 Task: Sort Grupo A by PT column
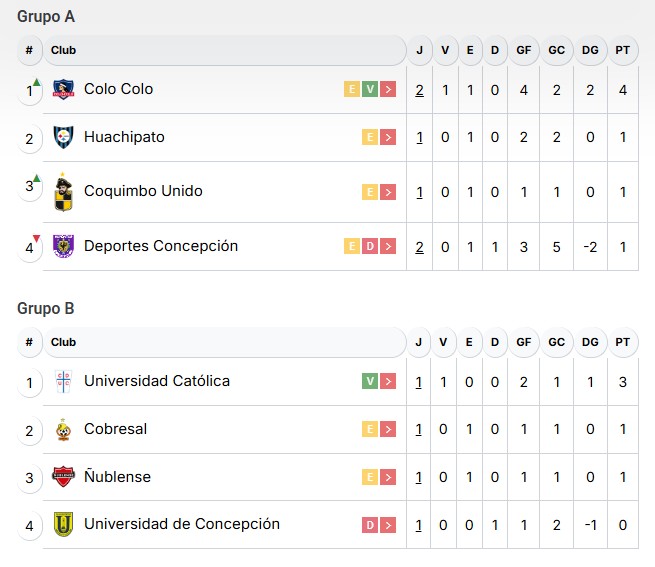623,50
